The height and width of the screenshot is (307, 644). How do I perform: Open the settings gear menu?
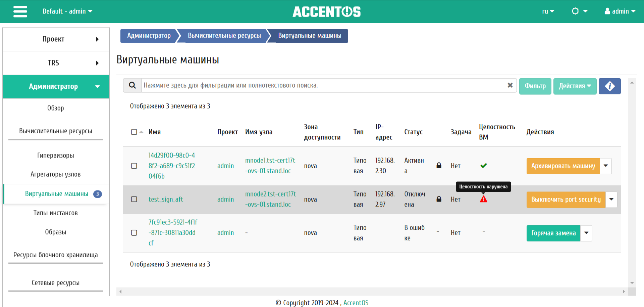[579, 11]
